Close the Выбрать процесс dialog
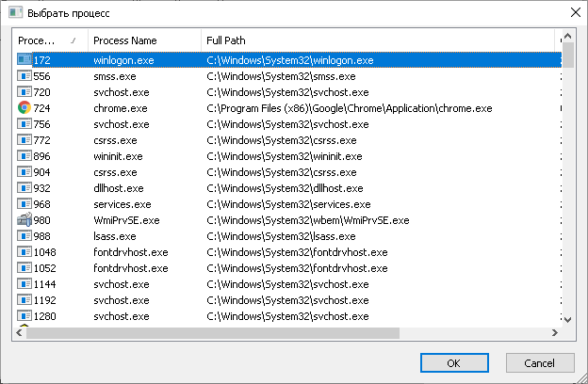 575,13
